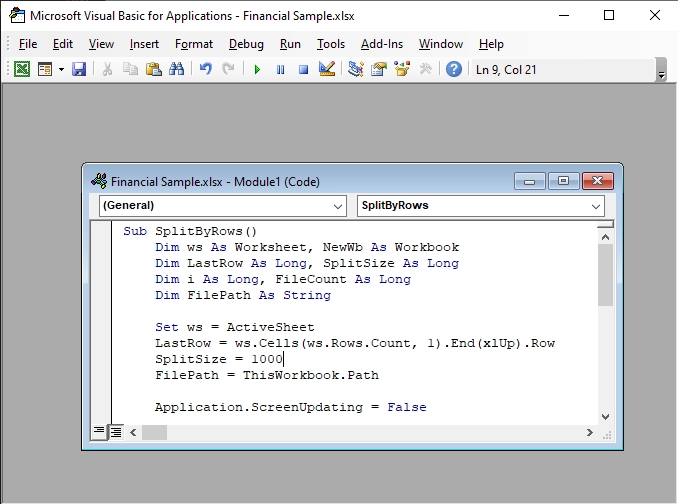Screen dimensions: 678x504
Task: Open the Object Browser icon
Action: point(402,69)
